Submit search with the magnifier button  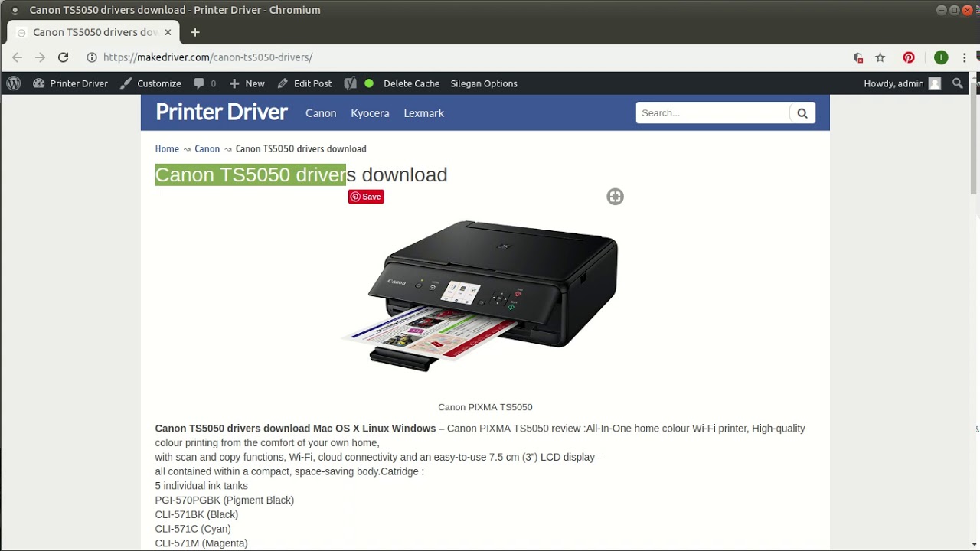click(802, 113)
